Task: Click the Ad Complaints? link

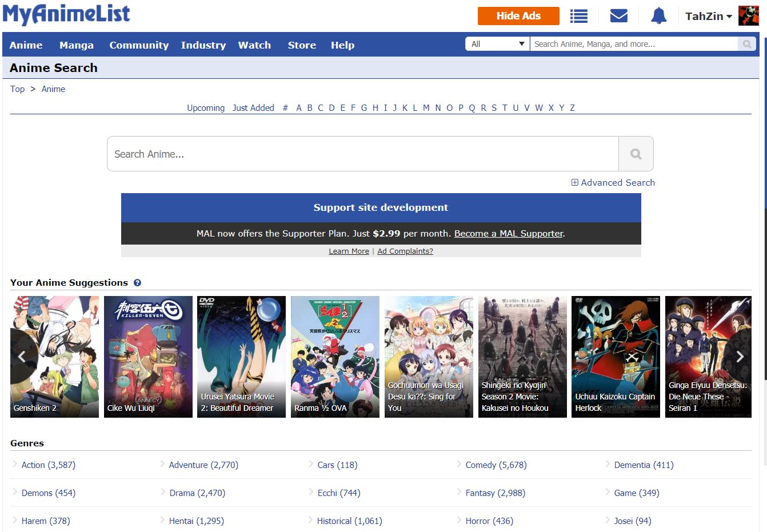Action: pyautogui.click(x=405, y=251)
